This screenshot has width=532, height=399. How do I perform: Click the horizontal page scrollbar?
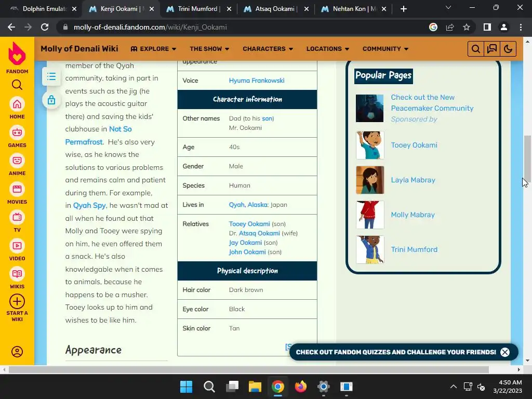point(248,369)
